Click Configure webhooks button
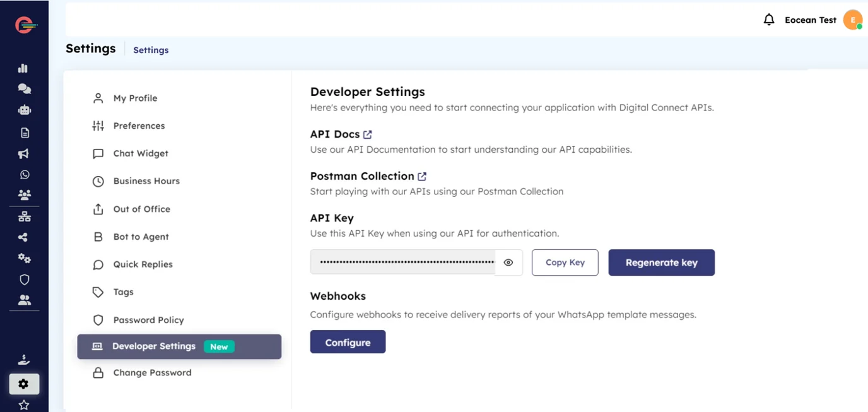 point(348,342)
